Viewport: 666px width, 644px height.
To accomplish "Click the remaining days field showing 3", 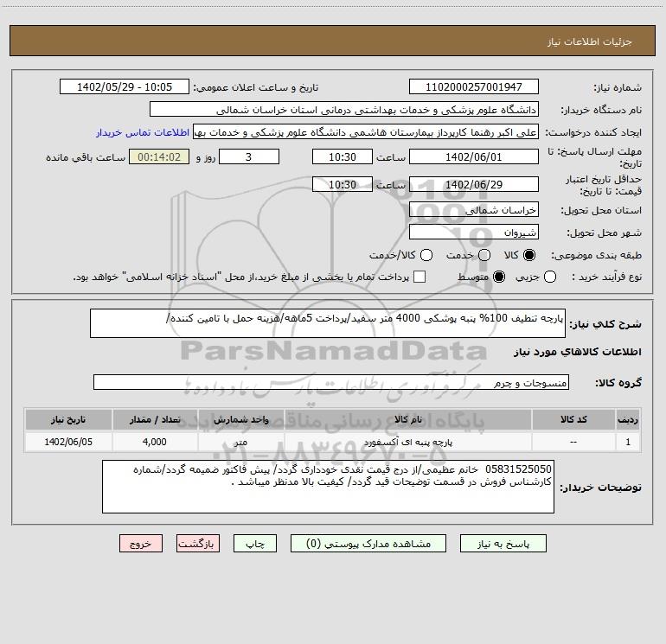I will point(249,157).
